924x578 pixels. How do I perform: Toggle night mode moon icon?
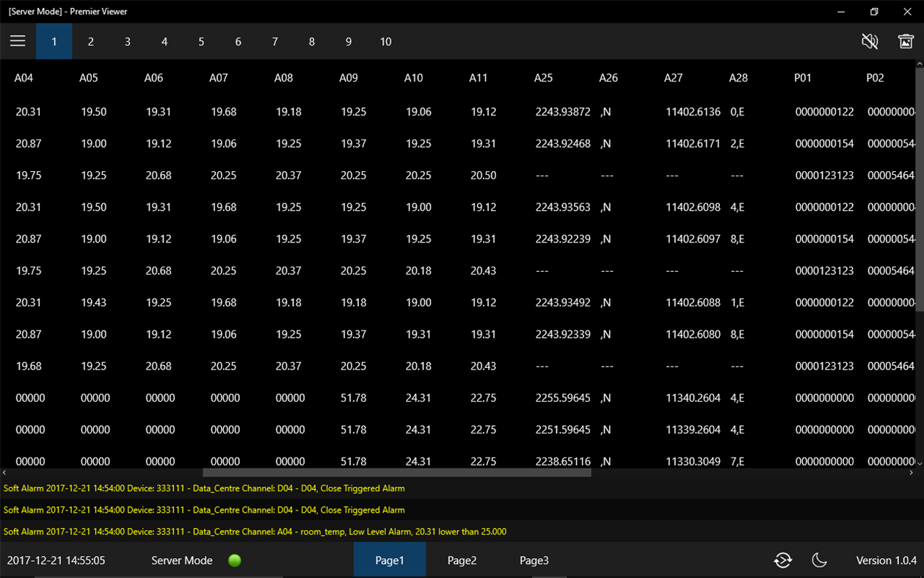pos(820,560)
